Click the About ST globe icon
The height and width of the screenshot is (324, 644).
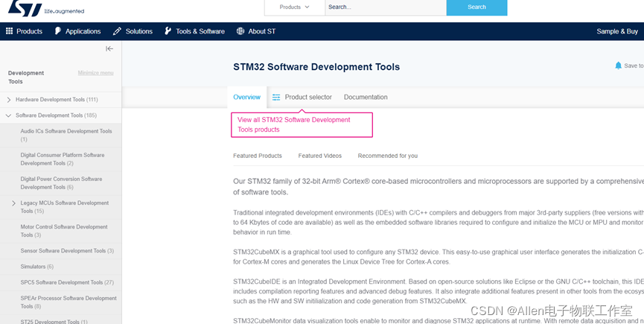point(240,31)
